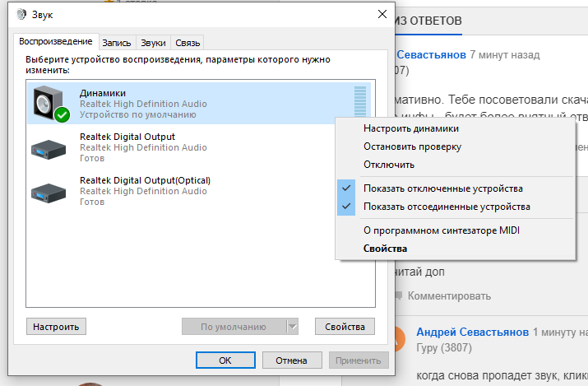Image resolution: width=588 pixels, height=386 pixels.
Task: Click the Отмена button
Action: click(x=292, y=360)
